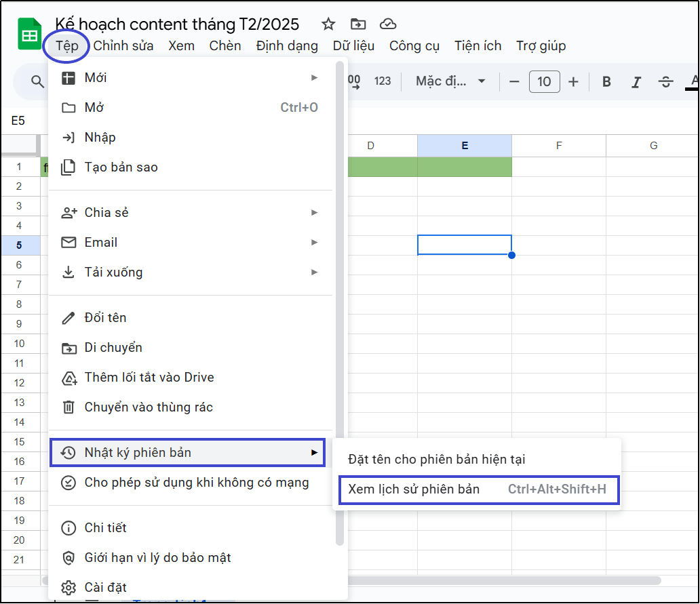The height and width of the screenshot is (604, 700).
Task: Open the Trợ giúp menu
Action: [x=542, y=45]
